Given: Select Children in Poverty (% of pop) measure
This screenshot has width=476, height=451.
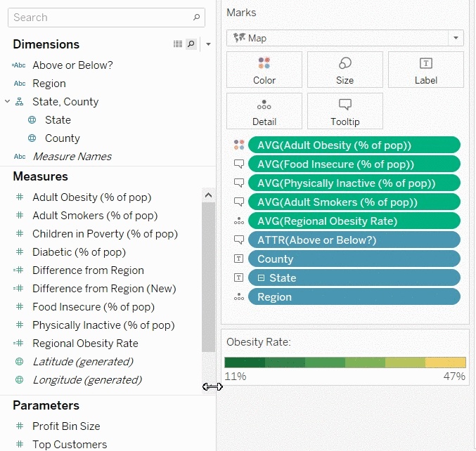Looking at the screenshot, I should coord(105,234).
